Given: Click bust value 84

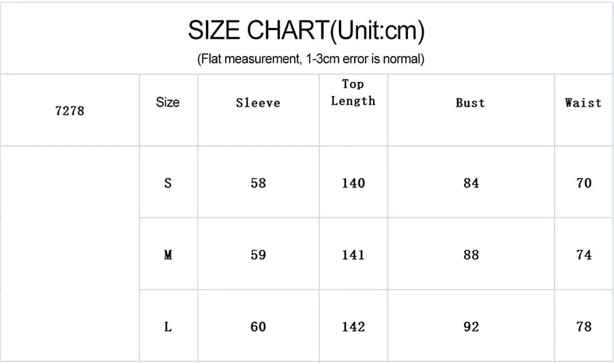Looking at the screenshot, I should point(471,183).
